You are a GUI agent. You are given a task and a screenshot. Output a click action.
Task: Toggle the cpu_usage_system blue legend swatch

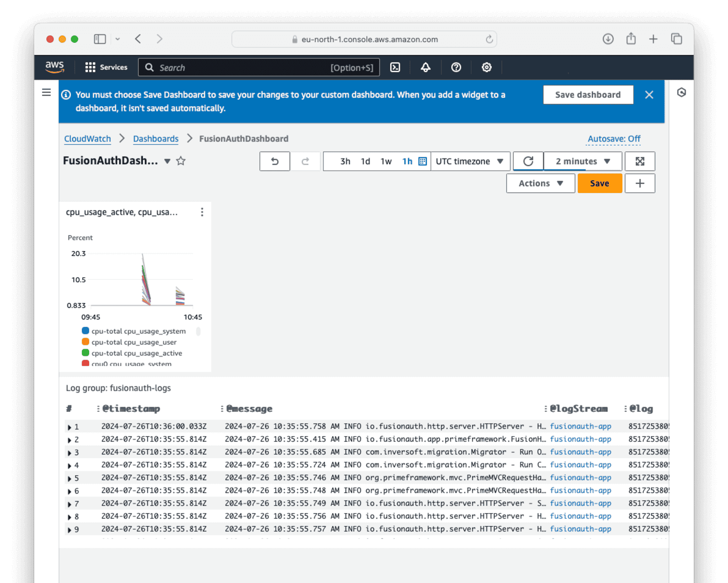[x=85, y=331]
